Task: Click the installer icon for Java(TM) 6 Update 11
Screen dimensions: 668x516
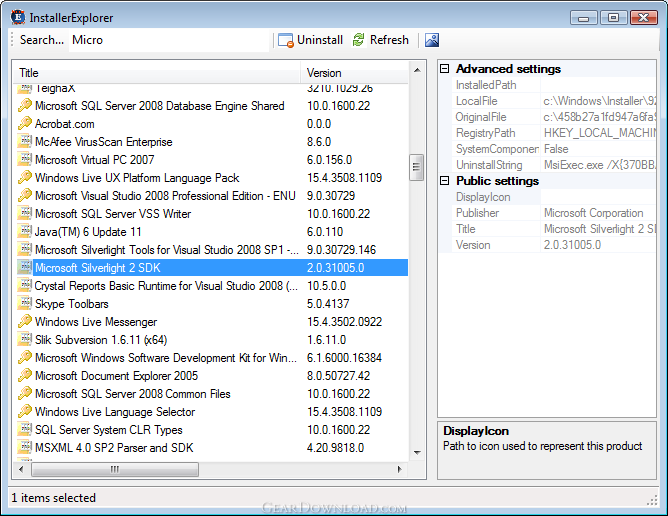Action: tap(25, 231)
